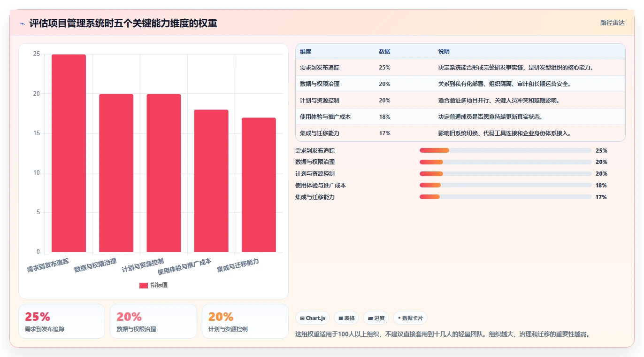Click the slanted 使用体验与推广成本 label under the chart
The image size is (644, 357).
point(184,266)
